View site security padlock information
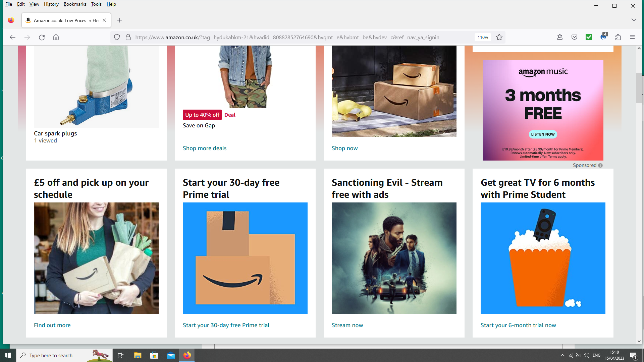The image size is (644, 362). tap(128, 37)
